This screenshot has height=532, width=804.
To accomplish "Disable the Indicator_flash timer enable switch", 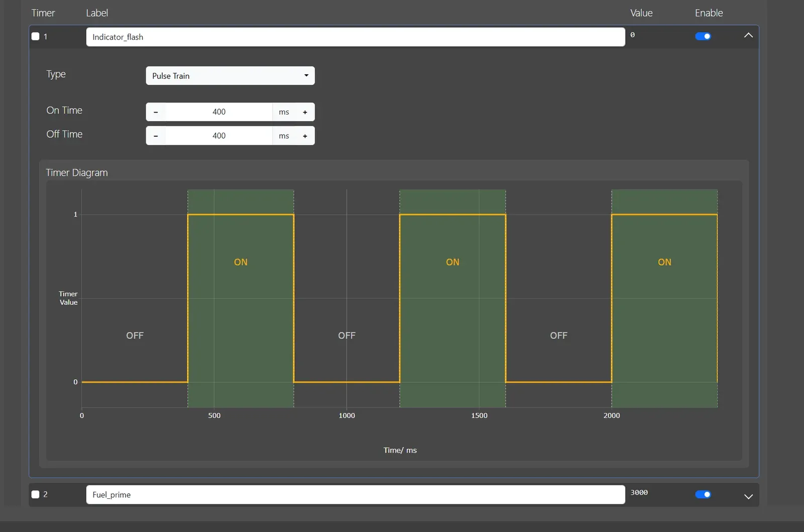I will point(703,36).
